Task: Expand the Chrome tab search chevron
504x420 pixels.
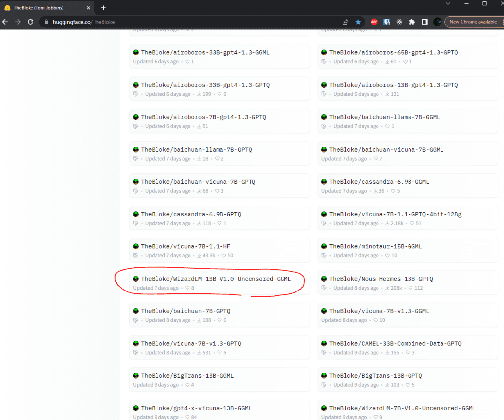Action: (x=448, y=3)
